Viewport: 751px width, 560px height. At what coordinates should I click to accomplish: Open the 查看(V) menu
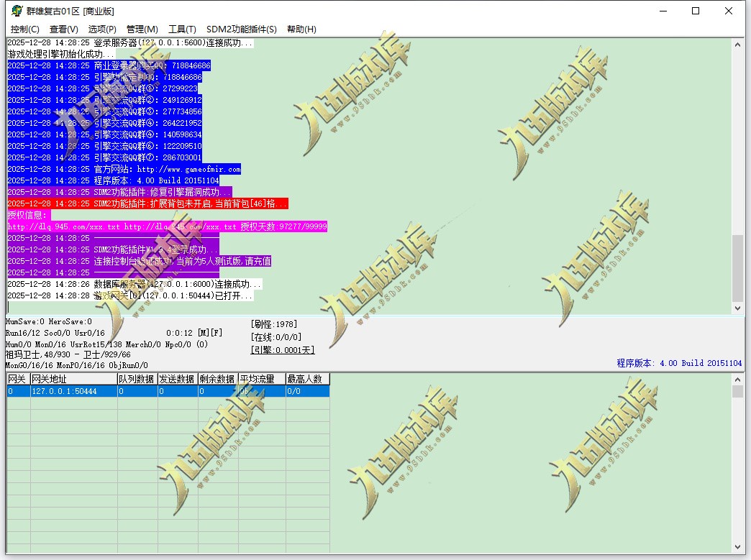tap(64, 29)
